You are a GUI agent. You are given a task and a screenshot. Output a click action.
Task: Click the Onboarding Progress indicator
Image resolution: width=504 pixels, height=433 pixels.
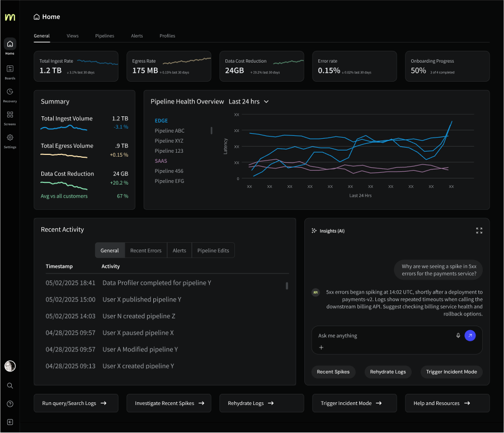(x=447, y=66)
